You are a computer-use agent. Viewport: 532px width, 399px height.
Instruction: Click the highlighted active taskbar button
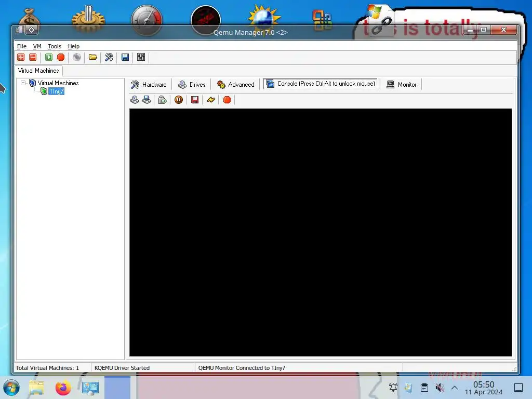[x=117, y=388]
